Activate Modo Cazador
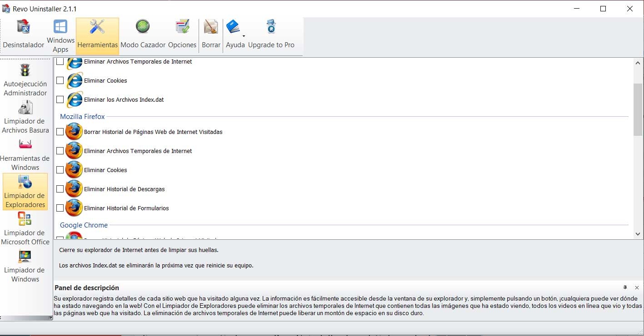Image resolution: width=644 pixels, height=336 pixels. (x=143, y=36)
